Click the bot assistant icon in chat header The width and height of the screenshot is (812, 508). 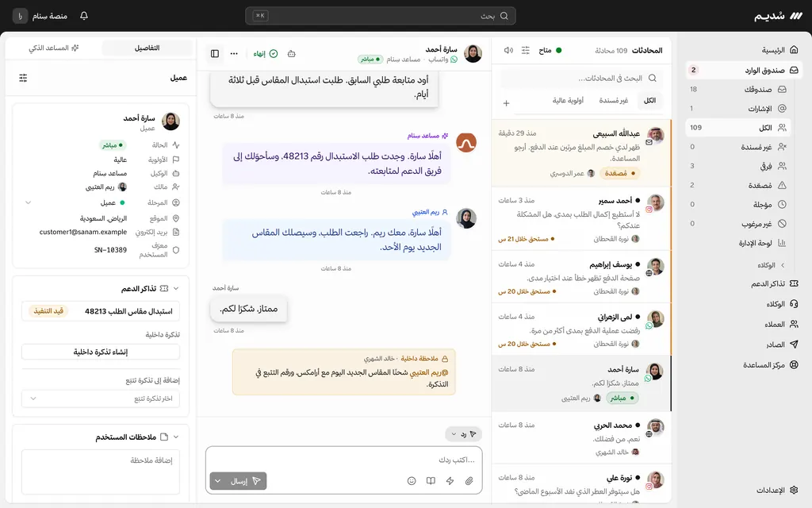point(292,53)
